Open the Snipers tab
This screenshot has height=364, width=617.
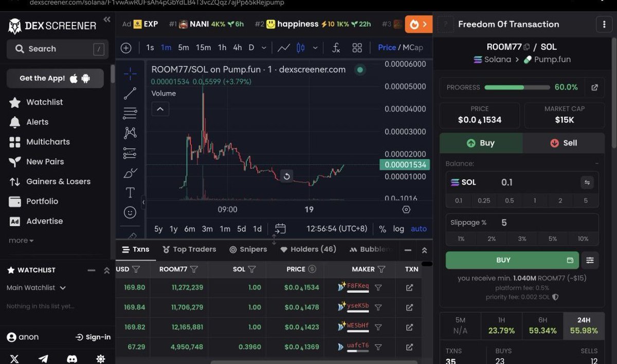pyautogui.click(x=248, y=249)
